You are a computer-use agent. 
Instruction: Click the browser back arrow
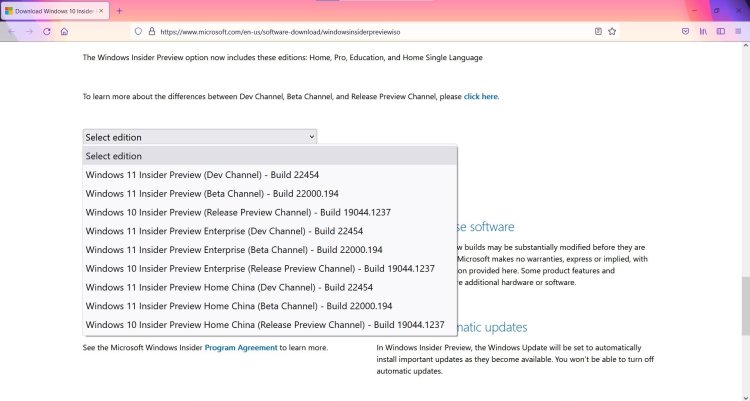[x=11, y=32]
